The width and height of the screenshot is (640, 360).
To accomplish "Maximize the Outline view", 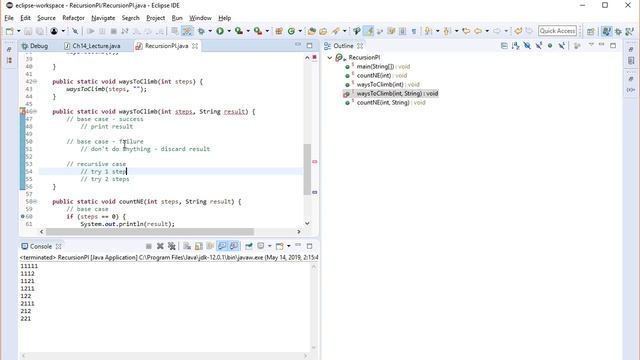I will point(613,45).
